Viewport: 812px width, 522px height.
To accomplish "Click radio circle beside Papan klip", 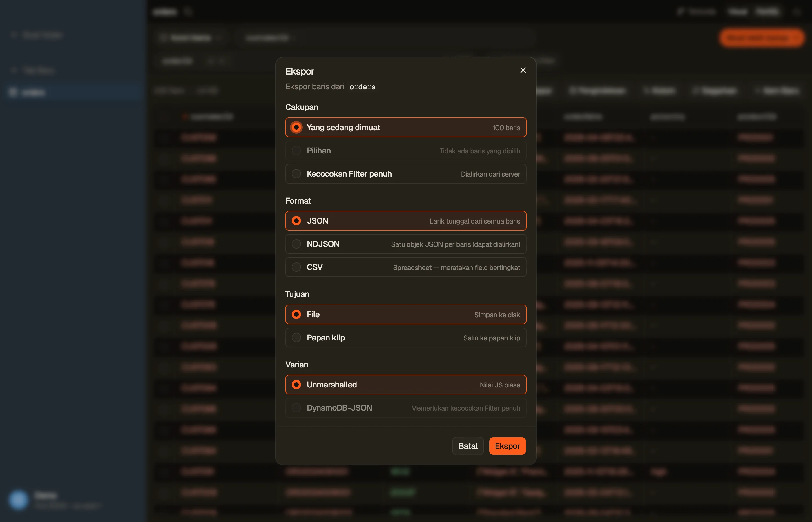I will (296, 338).
